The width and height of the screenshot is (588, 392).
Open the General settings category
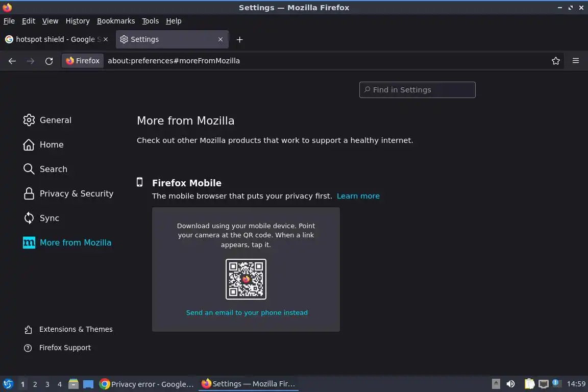[x=47, y=120]
